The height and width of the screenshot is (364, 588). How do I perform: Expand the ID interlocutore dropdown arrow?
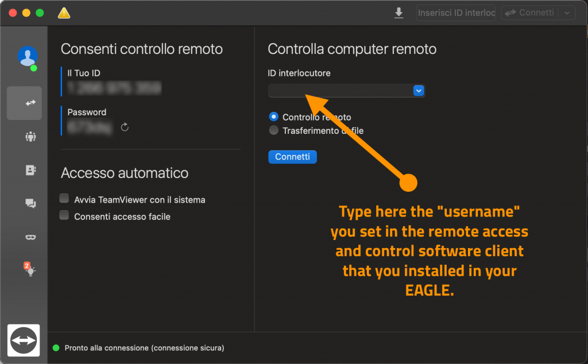418,91
